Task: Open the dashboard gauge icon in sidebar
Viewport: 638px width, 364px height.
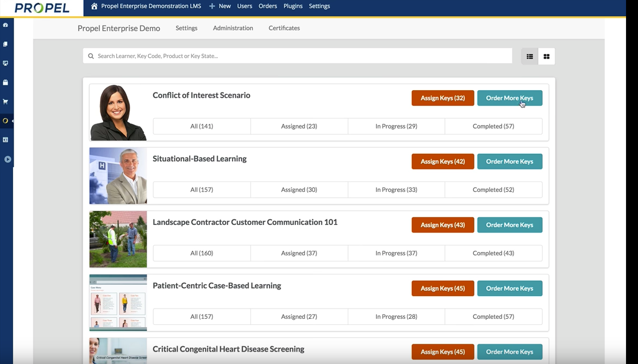Action: (x=5, y=25)
